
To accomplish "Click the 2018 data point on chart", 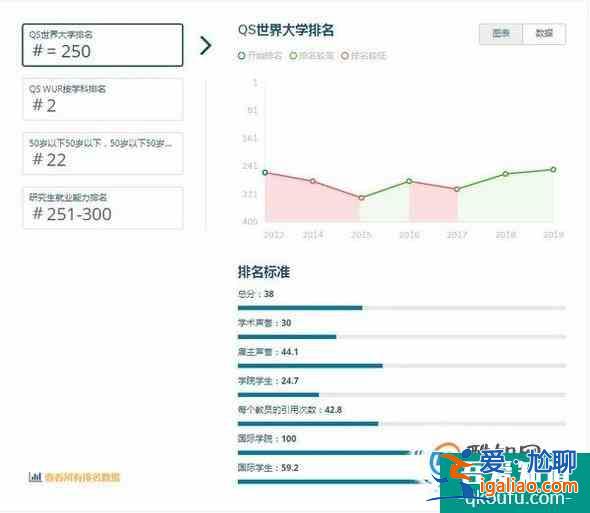I will coord(506,174).
